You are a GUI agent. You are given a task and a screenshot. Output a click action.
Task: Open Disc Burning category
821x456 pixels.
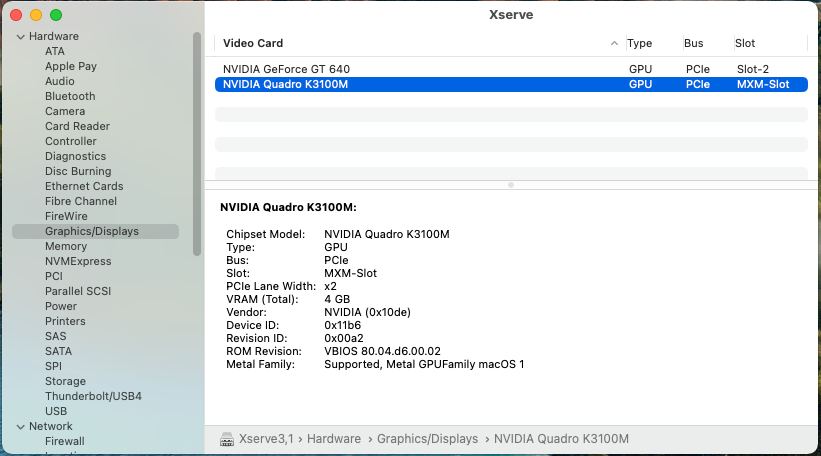[x=78, y=171]
